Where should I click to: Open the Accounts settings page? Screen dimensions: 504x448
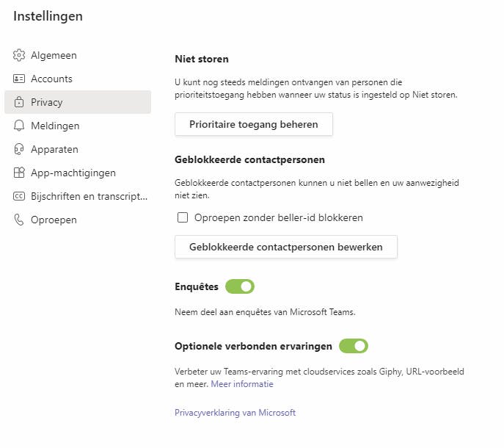(x=51, y=79)
